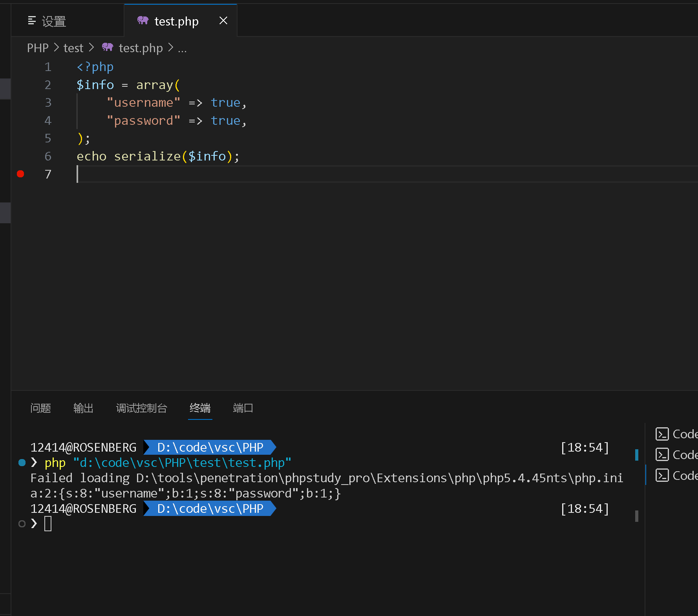
Task: Select the second Code terminal instance
Action: 676,455
